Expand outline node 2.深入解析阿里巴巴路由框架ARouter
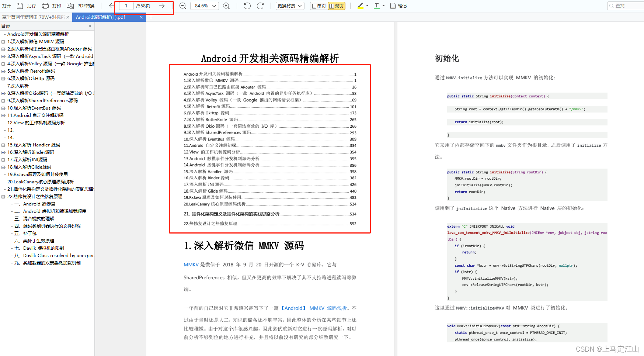The height and width of the screenshot is (356, 644). click(3, 49)
